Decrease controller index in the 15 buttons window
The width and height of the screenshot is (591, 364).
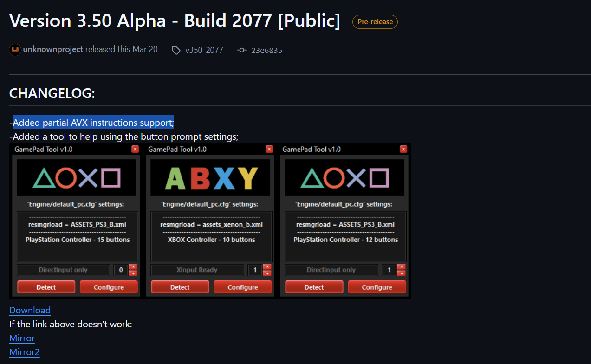click(133, 273)
